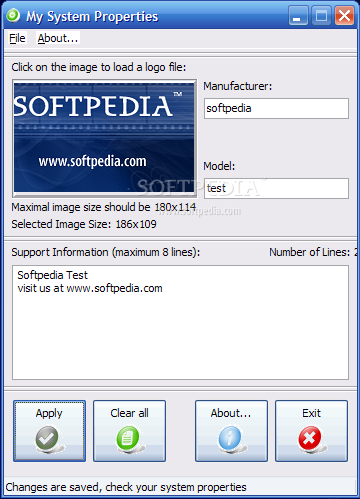Viewport: 360px width, 499px height.
Task: Click the 'Click on the image to load a logo file:' label
Action: pyautogui.click(x=99, y=67)
